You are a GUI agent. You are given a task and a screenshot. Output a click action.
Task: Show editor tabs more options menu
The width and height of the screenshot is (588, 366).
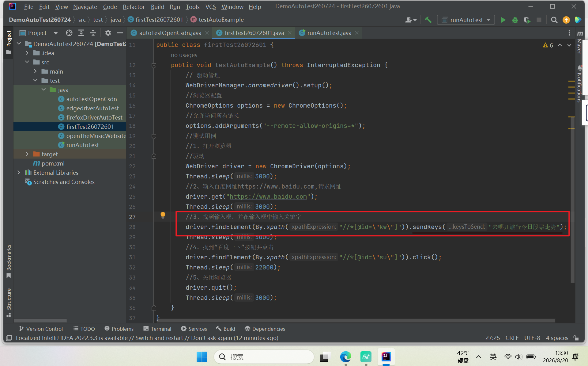[x=569, y=33]
